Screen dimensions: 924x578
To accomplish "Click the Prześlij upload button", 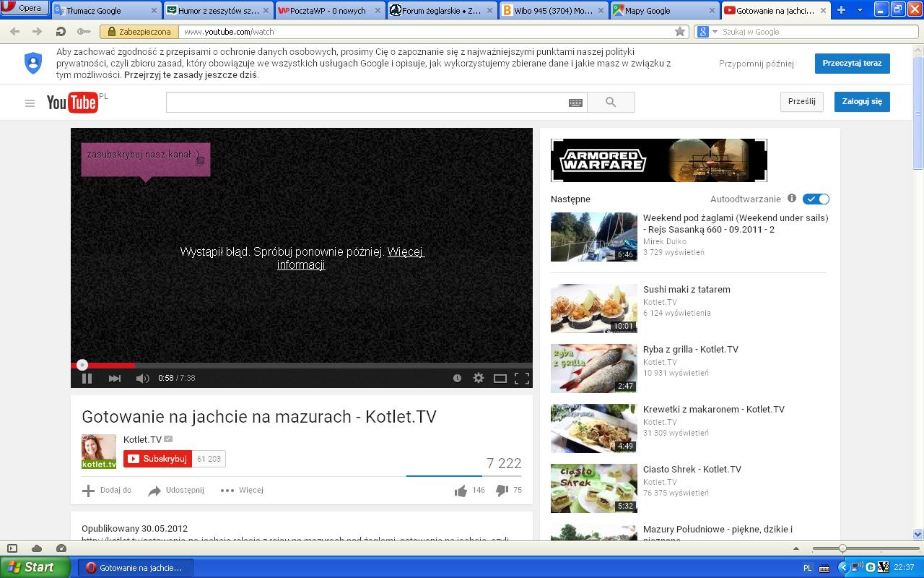I will click(802, 102).
